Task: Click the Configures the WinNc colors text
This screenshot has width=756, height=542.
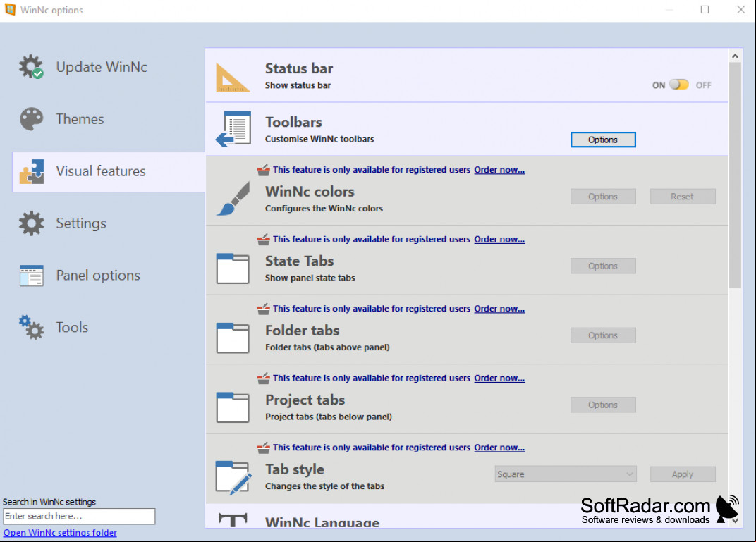Action: pyautogui.click(x=324, y=208)
